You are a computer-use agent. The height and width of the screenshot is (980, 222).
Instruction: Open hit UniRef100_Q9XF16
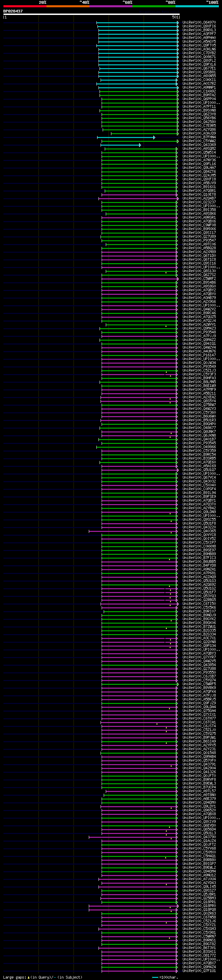[x=199, y=26]
